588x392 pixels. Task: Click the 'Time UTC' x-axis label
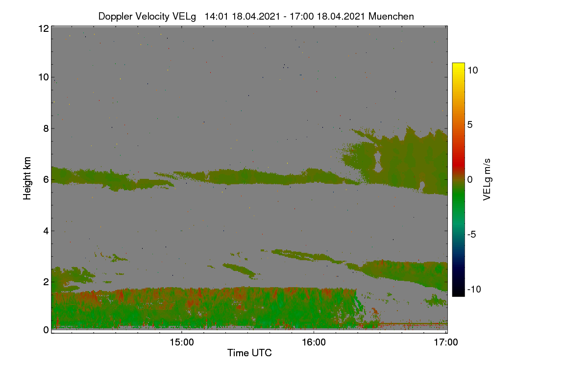(249, 353)
